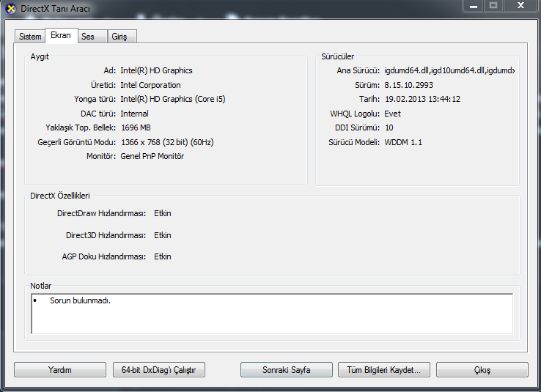Close the DirectX Tanı Aracı window
Viewport: 541px width, 392px height.
pos(520,6)
